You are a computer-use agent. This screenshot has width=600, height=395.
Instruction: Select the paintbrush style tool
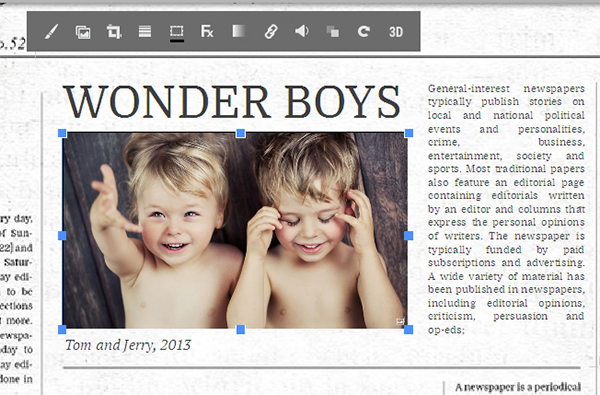pyautogui.click(x=51, y=31)
